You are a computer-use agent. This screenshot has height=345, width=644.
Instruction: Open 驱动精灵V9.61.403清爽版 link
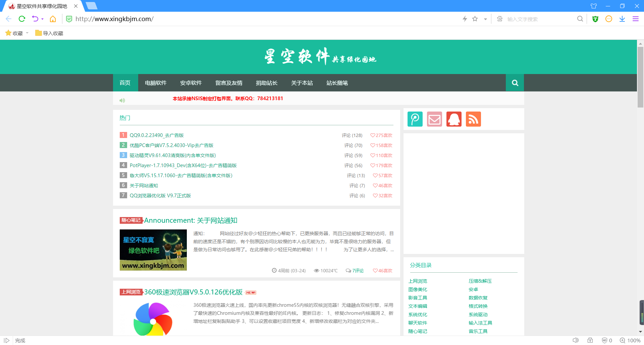173,155
